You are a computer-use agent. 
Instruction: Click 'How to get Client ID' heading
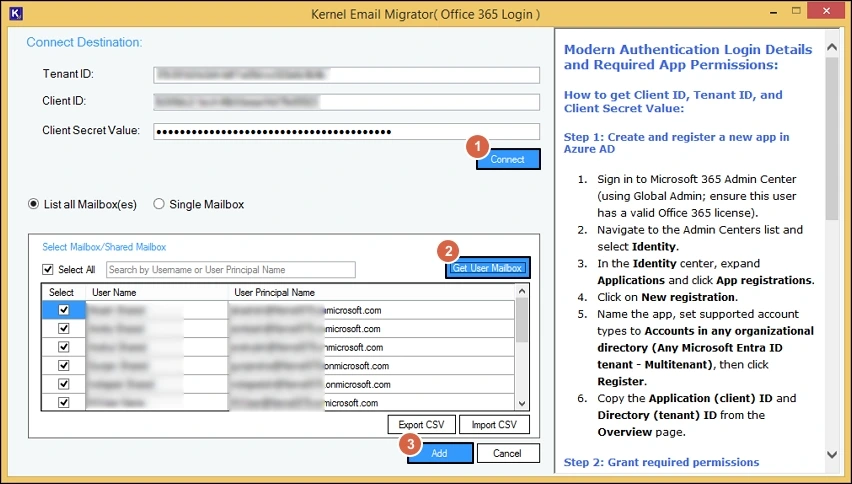point(673,102)
